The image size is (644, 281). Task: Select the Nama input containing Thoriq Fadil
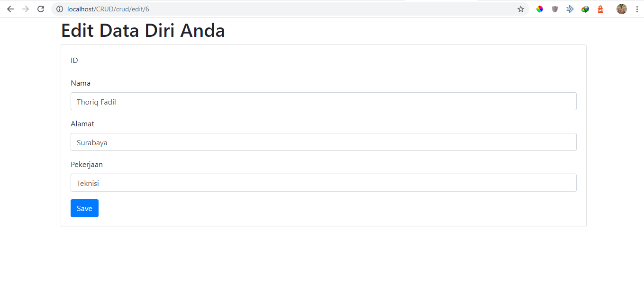(x=323, y=101)
